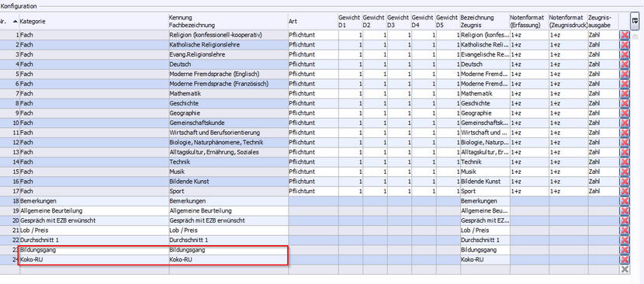Remove the Mathematik row with red X
The height and width of the screenshot is (284, 644).
click(x=625, y=94)
